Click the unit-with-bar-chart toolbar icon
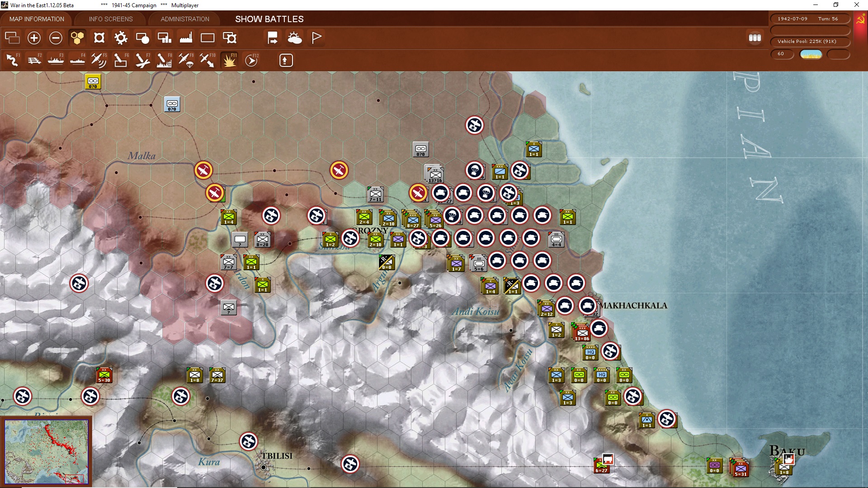868x488 pixels. [164, 38]
